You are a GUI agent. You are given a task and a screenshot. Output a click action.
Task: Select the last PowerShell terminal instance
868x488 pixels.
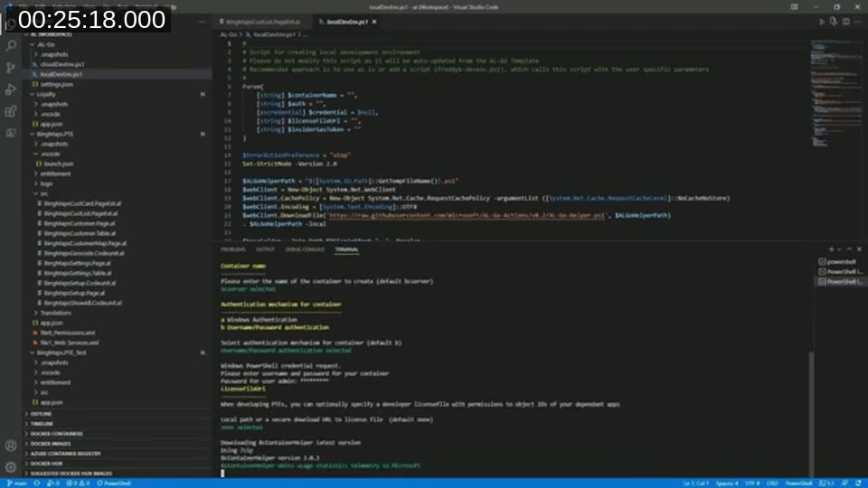click(840, 282)
